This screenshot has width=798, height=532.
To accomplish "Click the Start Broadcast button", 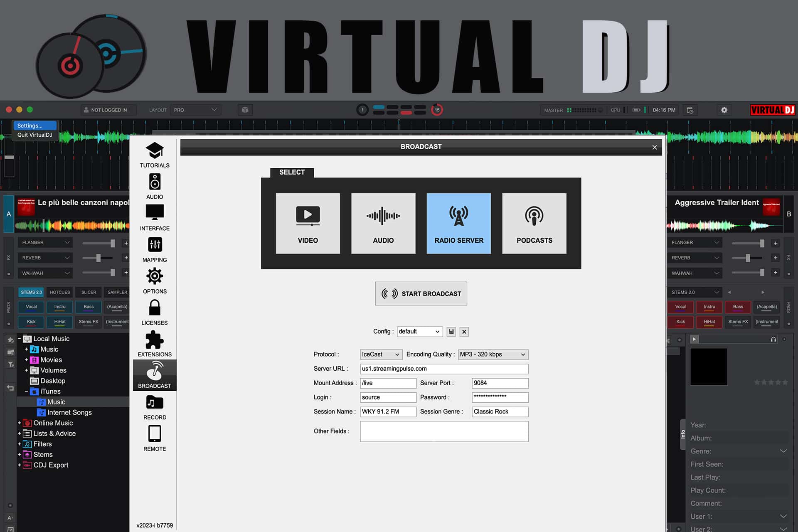I will (421, 294).
